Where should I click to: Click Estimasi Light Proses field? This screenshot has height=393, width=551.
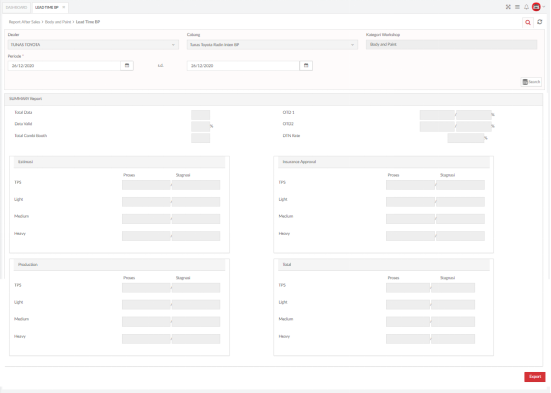point(146,202)
